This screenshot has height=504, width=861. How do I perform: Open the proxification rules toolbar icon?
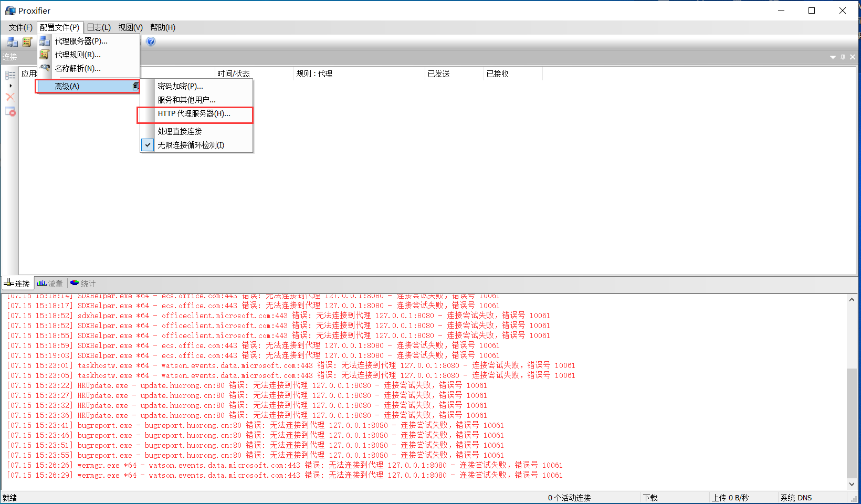[27, 41]
